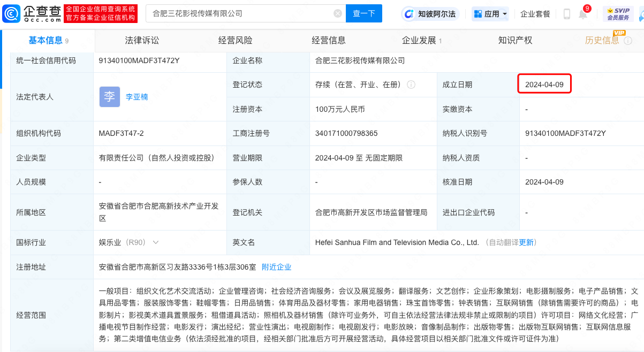Open the 李亚楠 profile link

coord(137,97)
